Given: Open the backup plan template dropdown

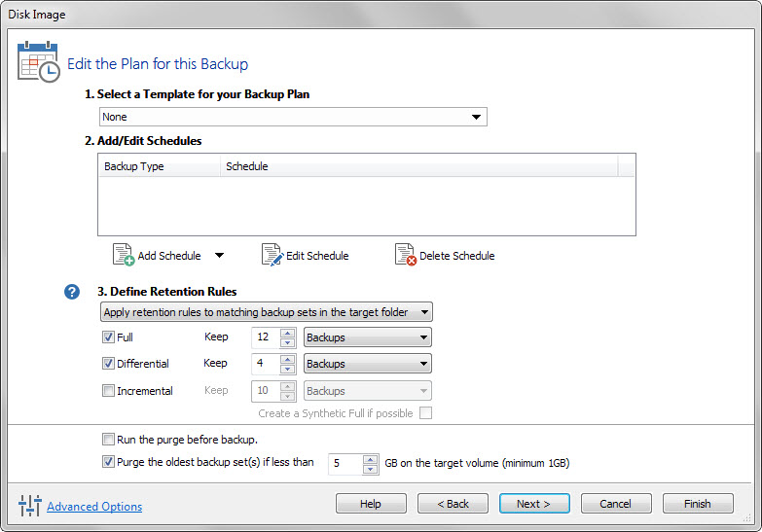Looking at the screenshot, I should [x=293, y=117].
